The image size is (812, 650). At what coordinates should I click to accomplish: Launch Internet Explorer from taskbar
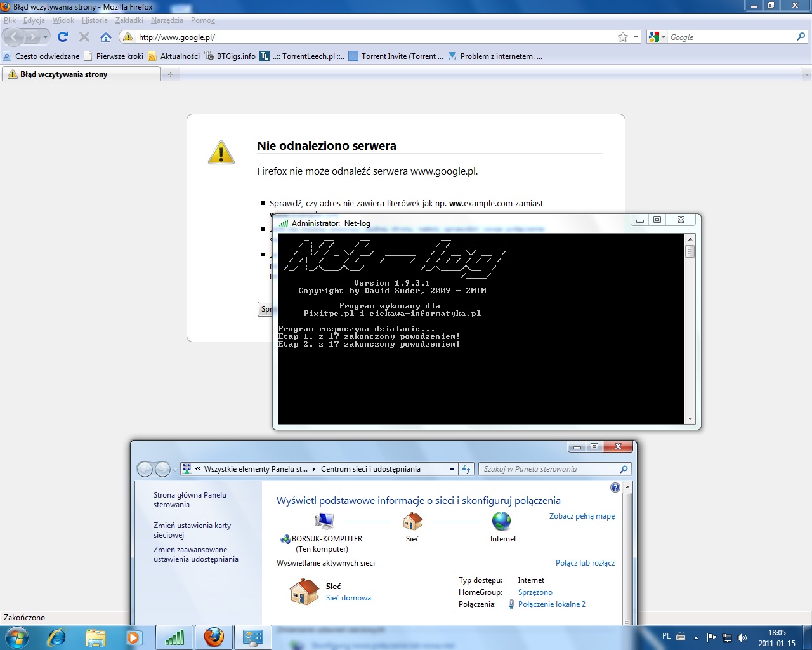pos(56,637)
